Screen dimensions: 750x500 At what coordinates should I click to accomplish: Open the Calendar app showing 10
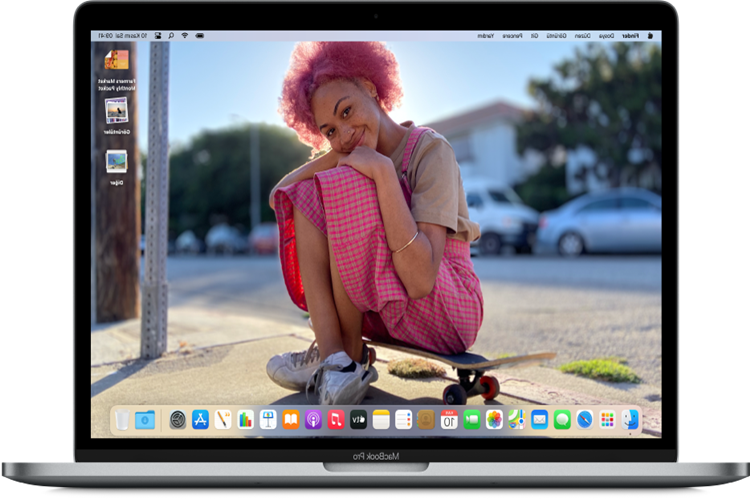coord(449,420)
